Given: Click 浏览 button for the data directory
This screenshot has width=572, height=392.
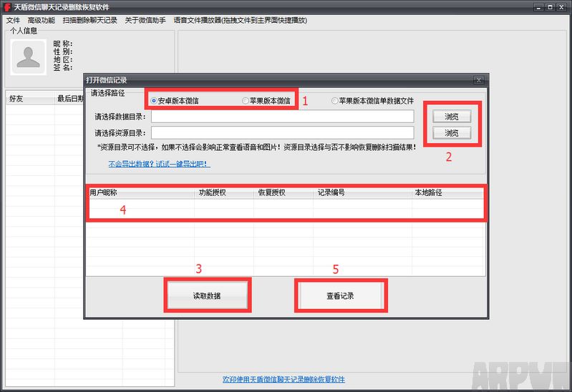Looking at the screenshot, I should [x=452, y=117].
